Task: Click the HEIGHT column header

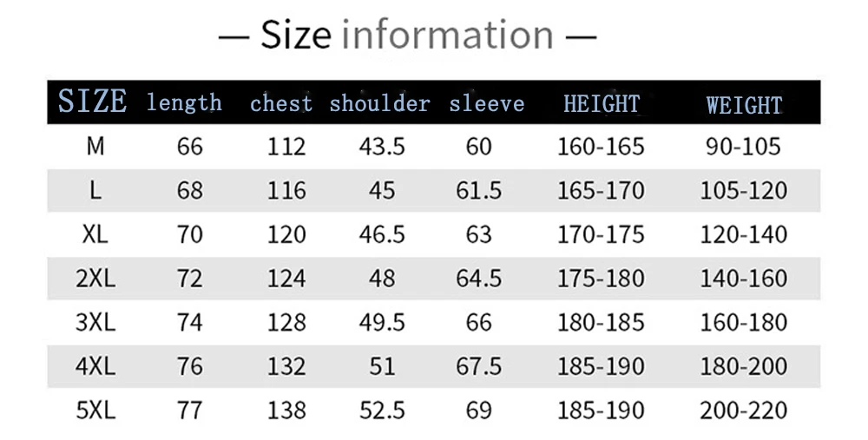Action: click(602, 103)
